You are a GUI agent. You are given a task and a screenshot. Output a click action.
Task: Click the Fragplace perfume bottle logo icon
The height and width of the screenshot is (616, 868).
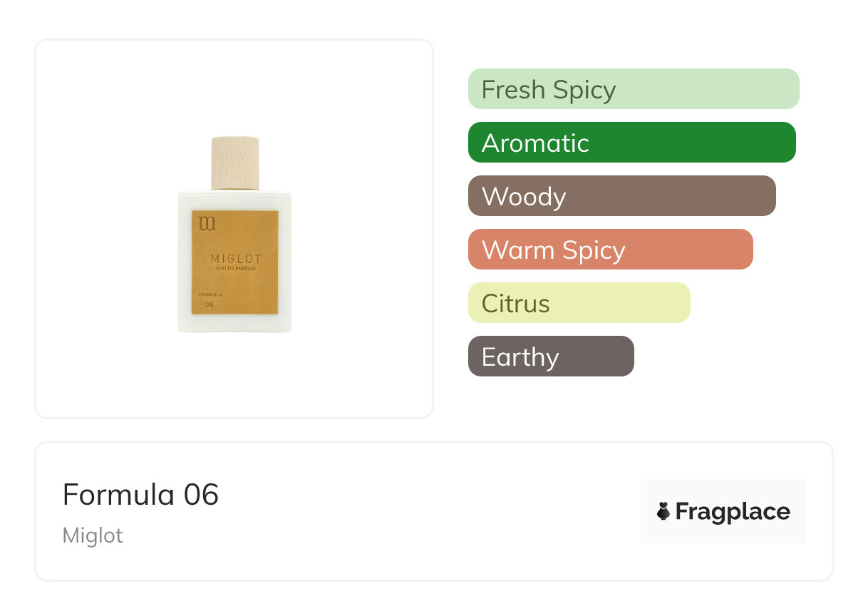(663, 511)
